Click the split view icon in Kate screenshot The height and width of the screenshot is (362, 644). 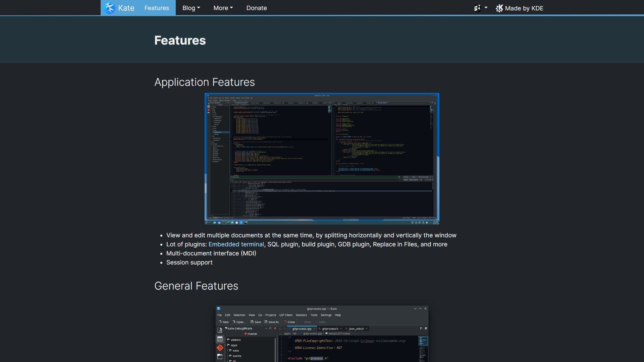pyautogui.click(x=426, y=328)
